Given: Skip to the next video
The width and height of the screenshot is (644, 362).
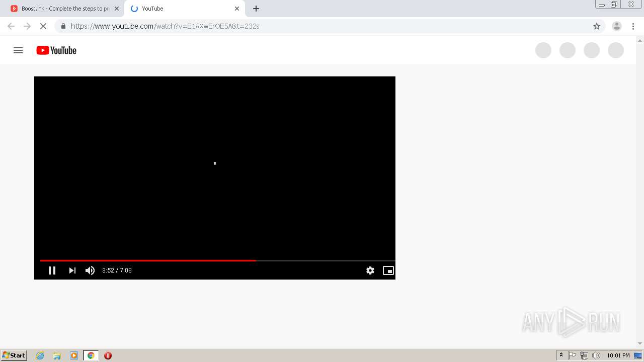Looking at the screenshot, I should click(x=72, y=270).
